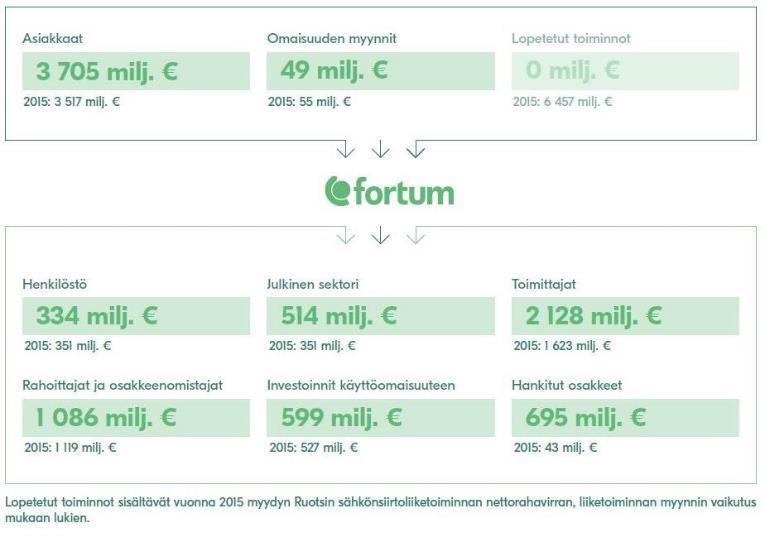Select the Asiakkaat 3 705 milj. € box
The width and height of the screenshot is (765, 542).
click(x=136, y=71)
